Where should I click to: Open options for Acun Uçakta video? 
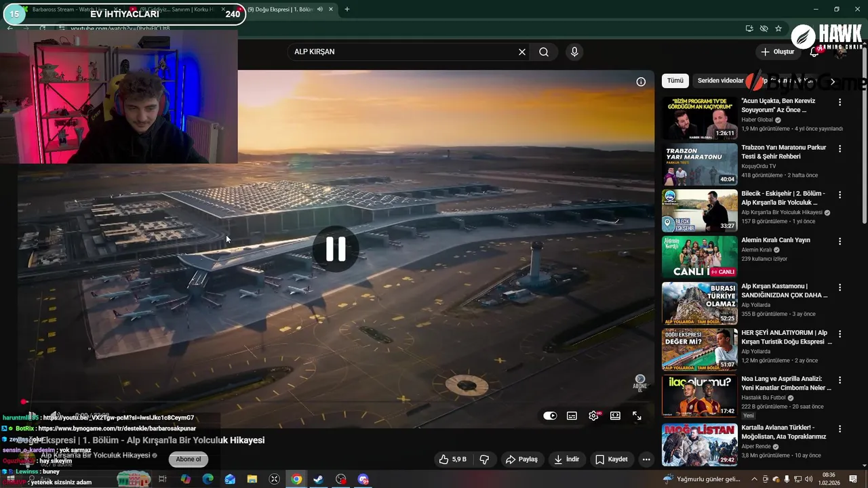pyautogui.click(x=840, y=102)
